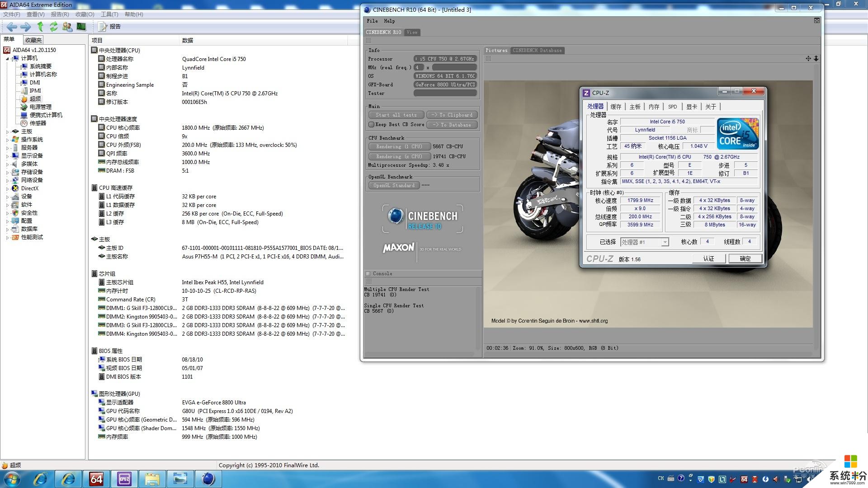868x488 pixels.
Task: Click the AIDA64 taskbar icon
Action: [96, 479]
